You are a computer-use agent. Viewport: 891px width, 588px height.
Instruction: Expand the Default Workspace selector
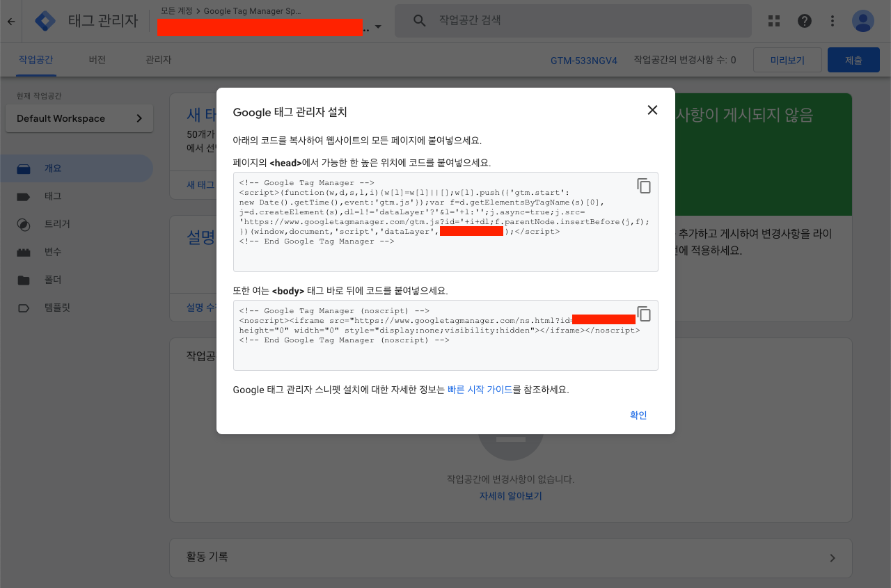pyautogui.click(x=79, y=118)
